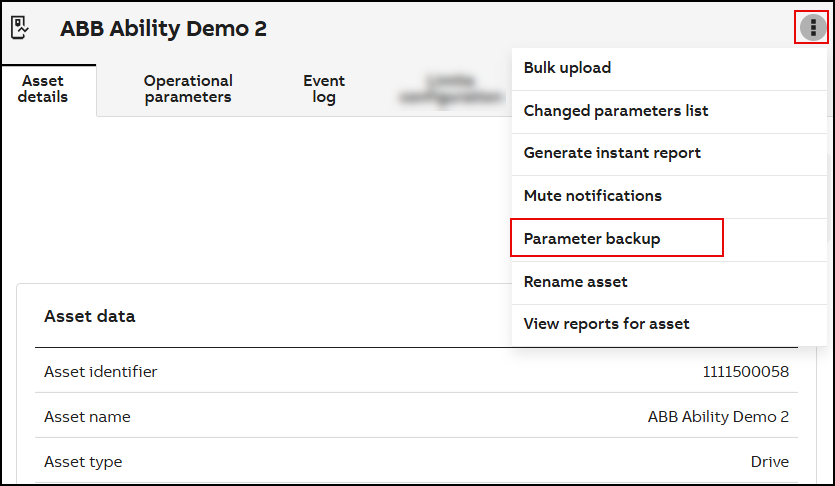The width and height of the screenshot is (835, 486).
Task: Click Rename asset in the dropdown
Action: pos(576,282)
